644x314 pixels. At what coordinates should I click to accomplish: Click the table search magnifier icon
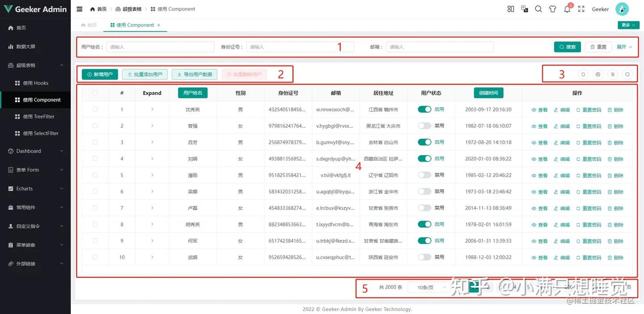[x=627, y=74]
